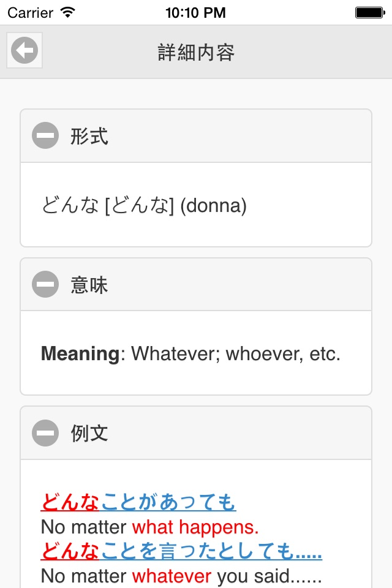Tap the Carrier label in status bar
This screenshot has width=392, height=588.
(30, 12)
